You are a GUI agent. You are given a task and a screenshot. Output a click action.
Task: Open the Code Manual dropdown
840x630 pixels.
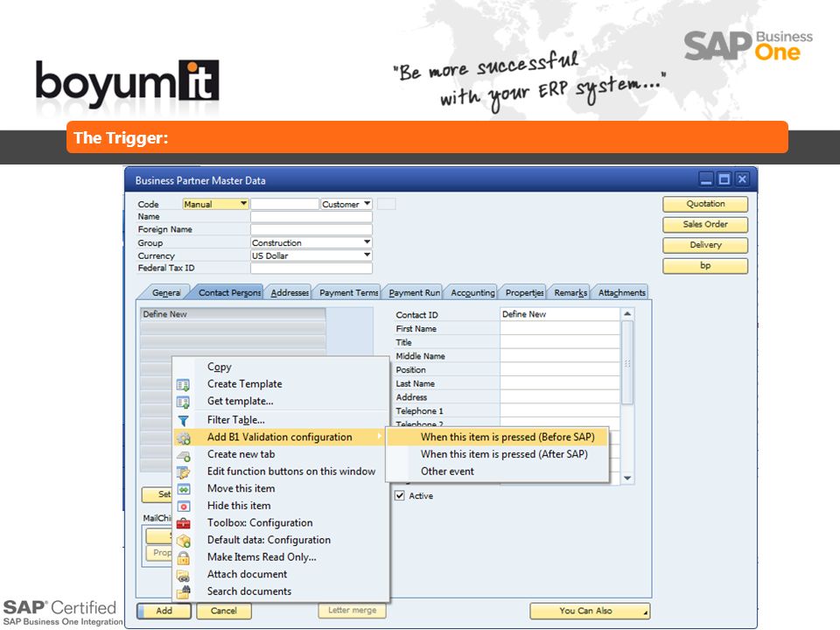(x=244, y=204)
